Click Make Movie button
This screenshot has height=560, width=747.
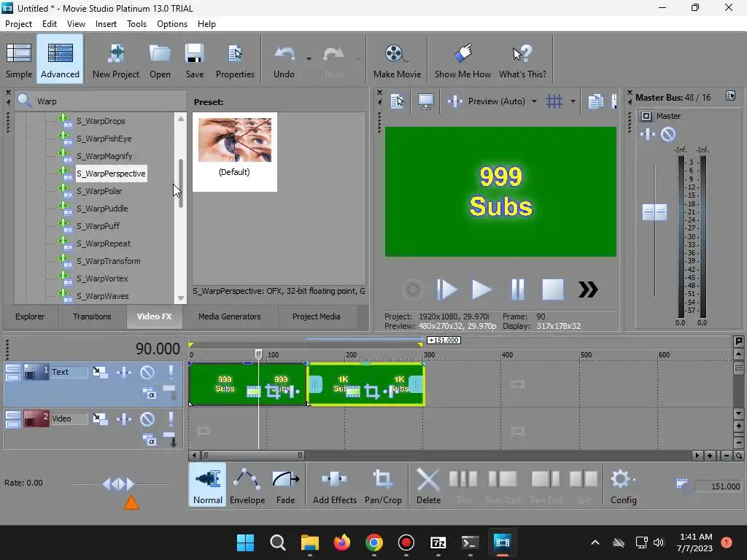397,60
